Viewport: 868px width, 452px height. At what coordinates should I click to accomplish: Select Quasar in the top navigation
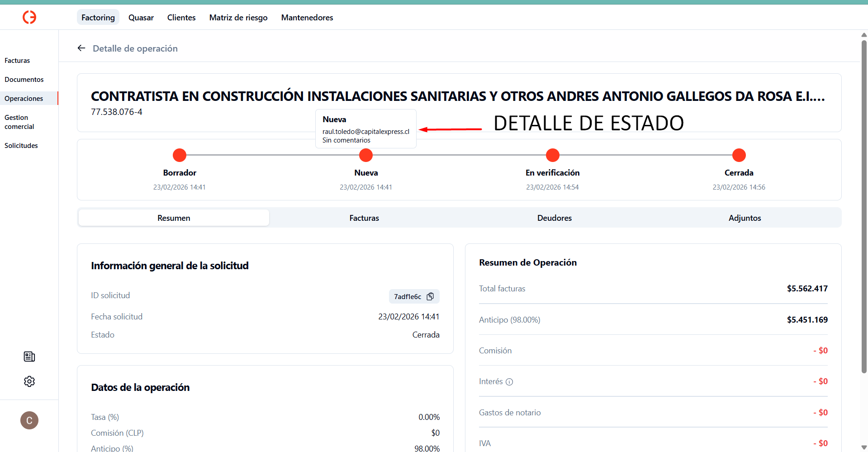[141, 17]
